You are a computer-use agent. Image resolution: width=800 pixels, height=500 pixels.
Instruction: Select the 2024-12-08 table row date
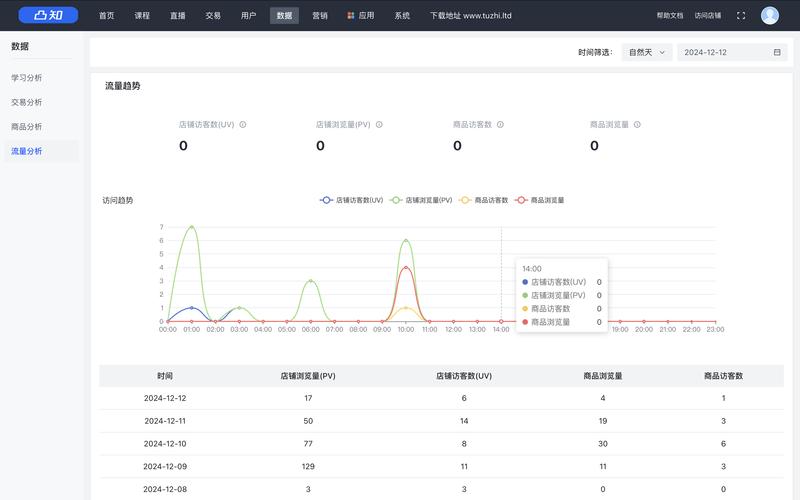point(165,489)
